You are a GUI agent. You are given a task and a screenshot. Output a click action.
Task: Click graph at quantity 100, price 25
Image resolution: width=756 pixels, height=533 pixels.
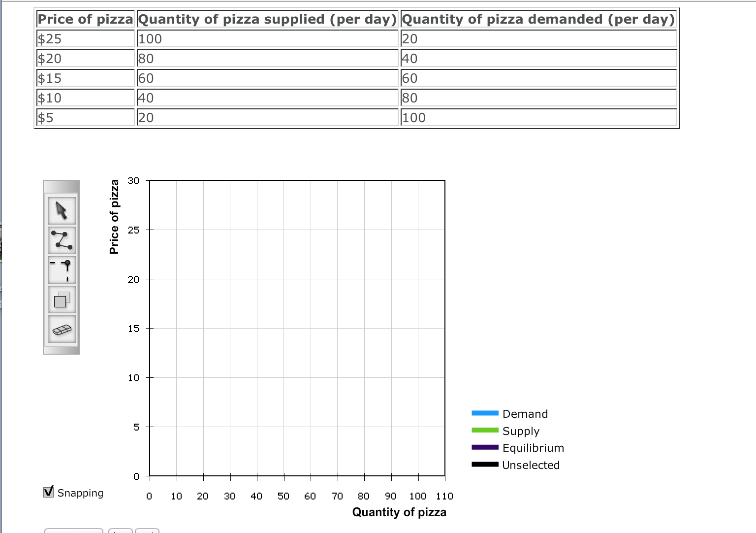418,230
